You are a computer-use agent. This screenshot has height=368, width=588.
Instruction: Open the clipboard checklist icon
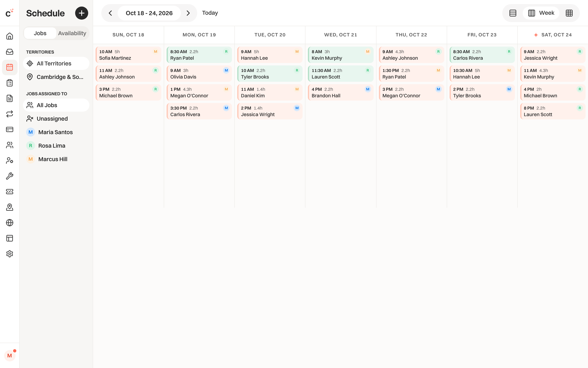click(9, 83)
